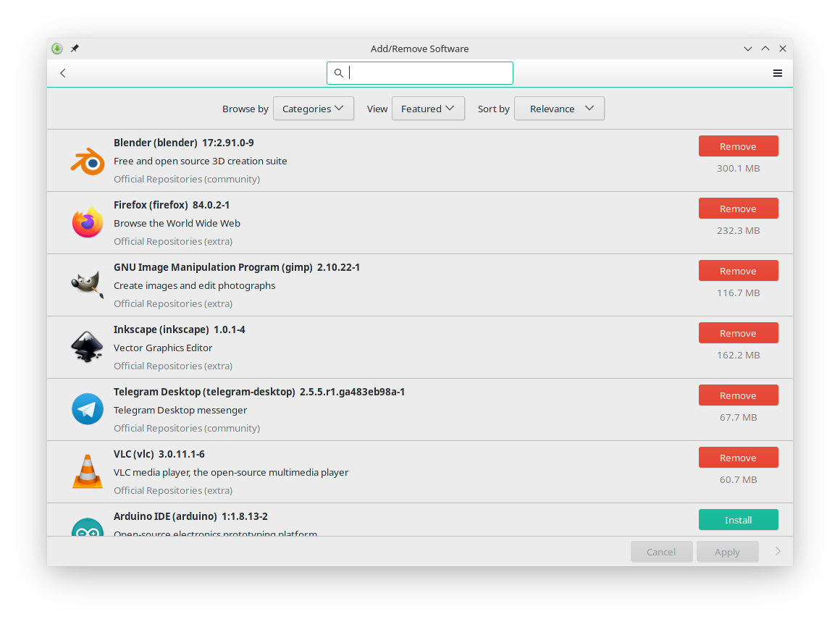Click 'Telegram Desktop messenger' description
This screenshot has width=840, height=622.
pos(180,410)
